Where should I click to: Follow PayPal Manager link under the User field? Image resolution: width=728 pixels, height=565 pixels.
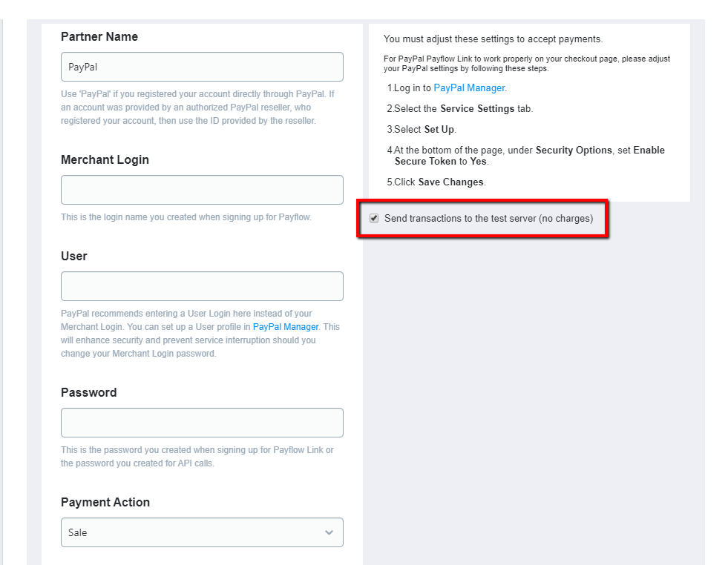click(x=286, y=326)
